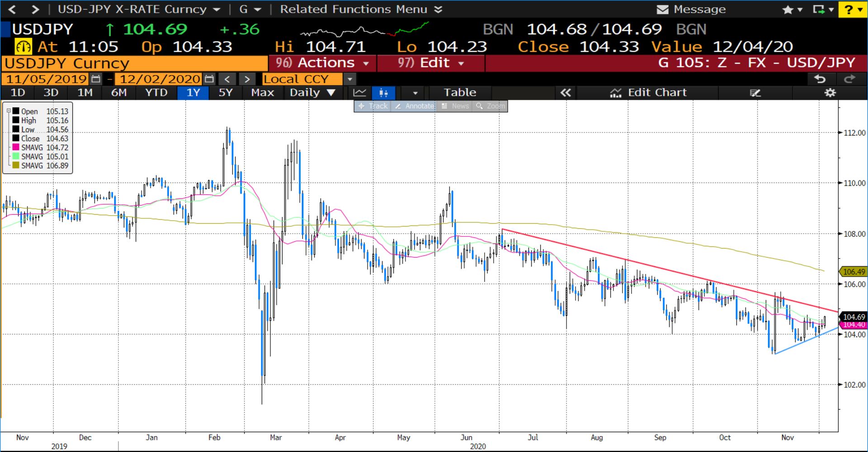
Task: Click the 104.69 last price axis label
Action: (854, 317)
